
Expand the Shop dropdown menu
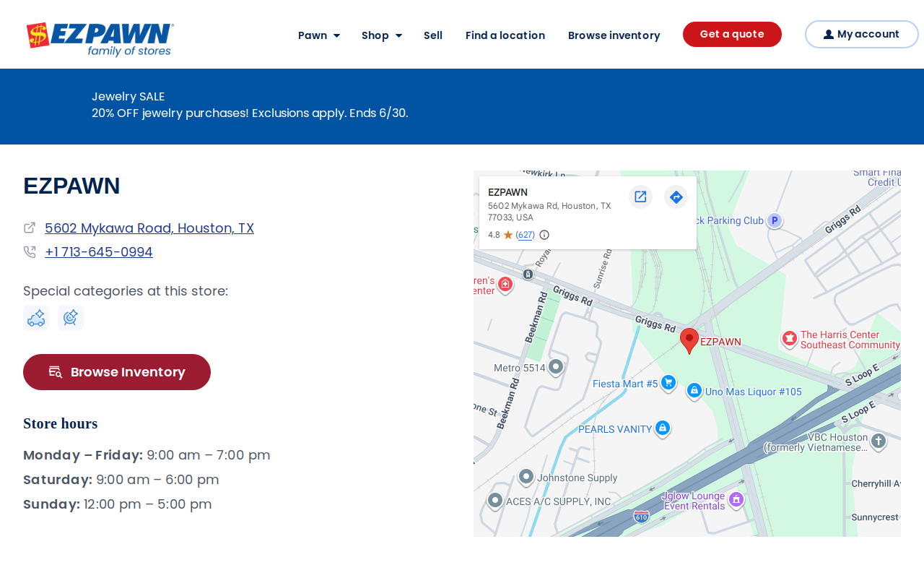381,35
